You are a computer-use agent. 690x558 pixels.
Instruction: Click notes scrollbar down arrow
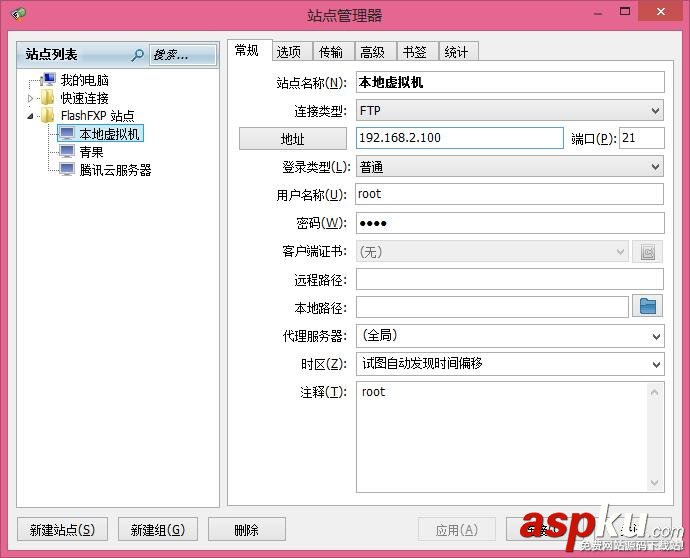[x=655, y=483]
